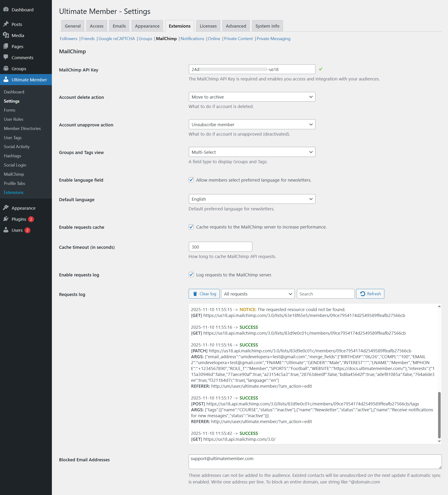The width and height of the screenshot is (448, 495).
Task: Switch to the General tab
Action: (73, 26)
